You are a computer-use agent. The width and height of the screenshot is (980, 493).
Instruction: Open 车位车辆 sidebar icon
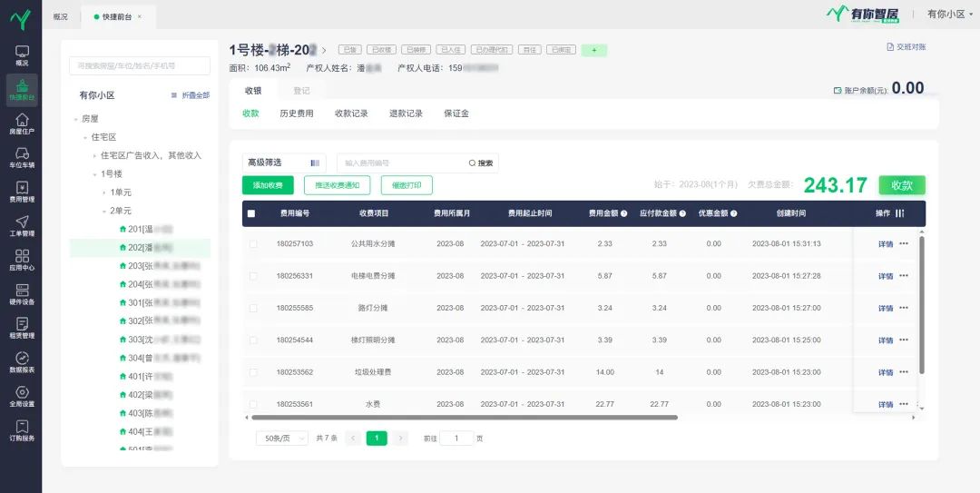point(21,158)
